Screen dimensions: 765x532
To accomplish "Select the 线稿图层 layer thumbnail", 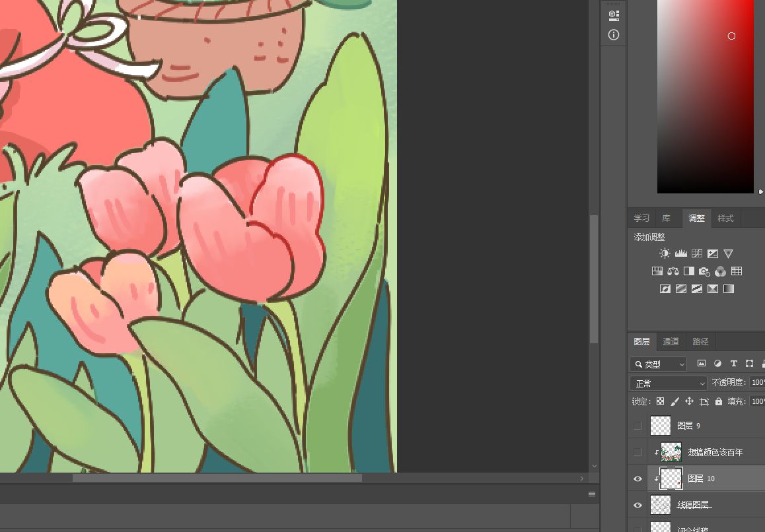I will pos(661,505).
